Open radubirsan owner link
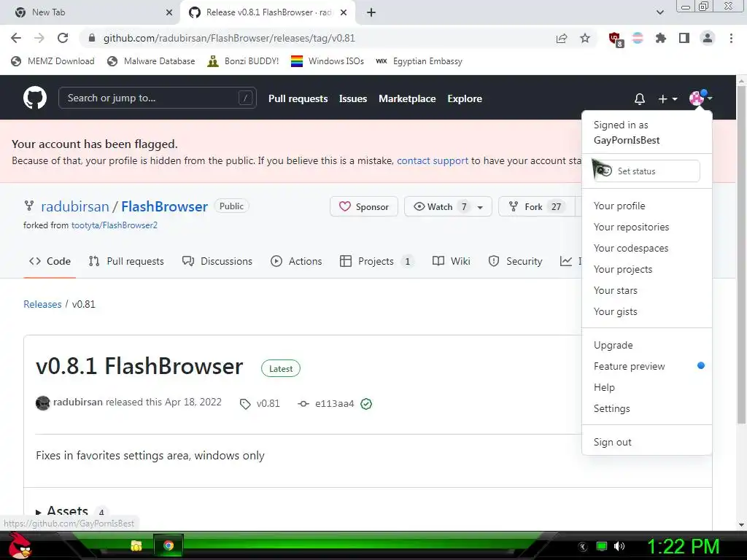Viewport: 747px width, 560px height. (75, 206)
